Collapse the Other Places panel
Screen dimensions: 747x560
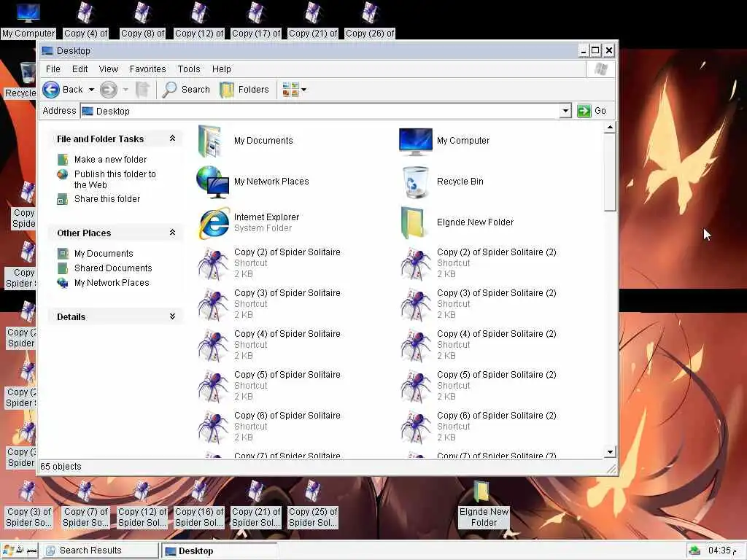[172, 233]
